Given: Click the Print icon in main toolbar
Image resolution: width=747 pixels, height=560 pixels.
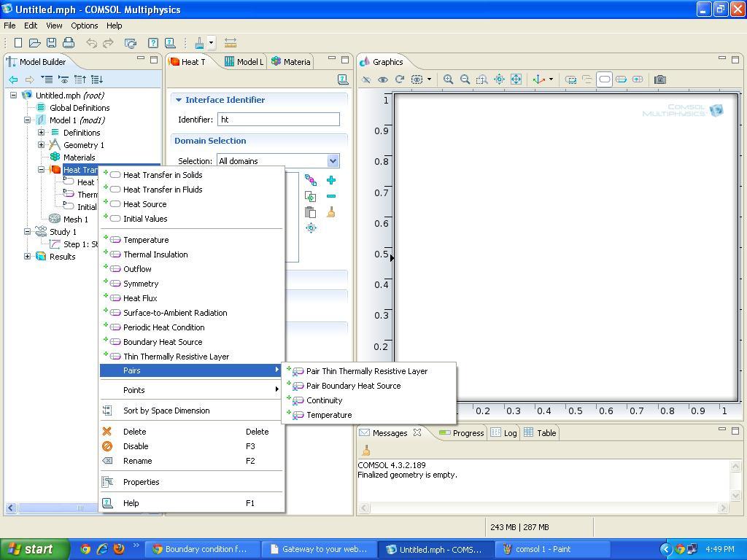Looking at the screenshot, I should pos(69,43).
